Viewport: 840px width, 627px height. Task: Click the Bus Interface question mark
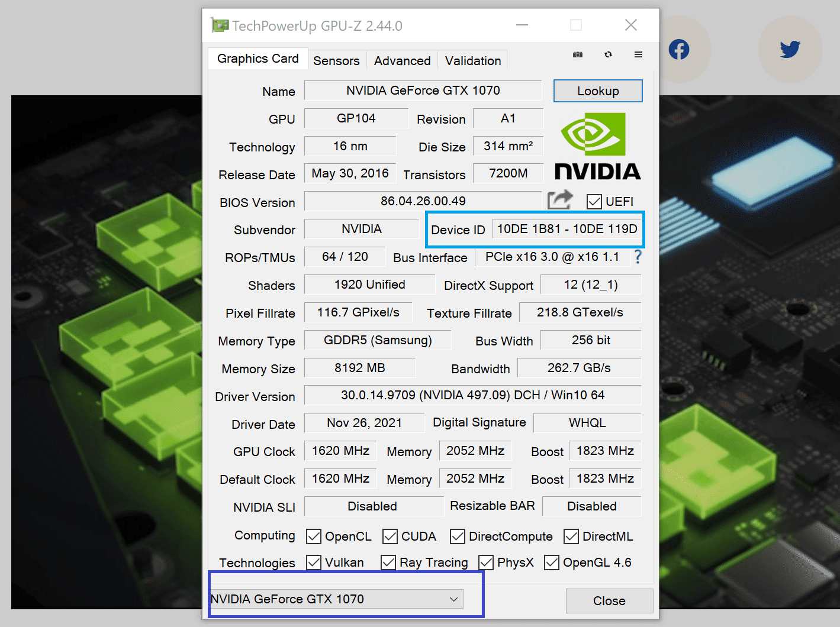pos(638,257)
